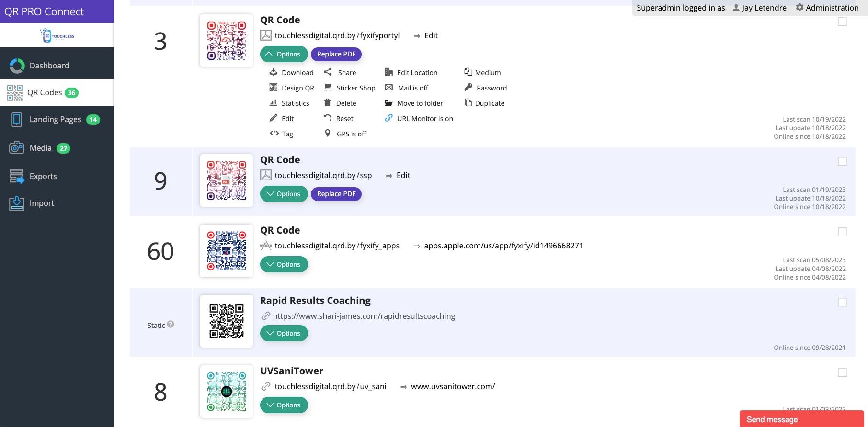Open the Design QR option icon
Screen dimensions: 868x427
pos(273,88)
